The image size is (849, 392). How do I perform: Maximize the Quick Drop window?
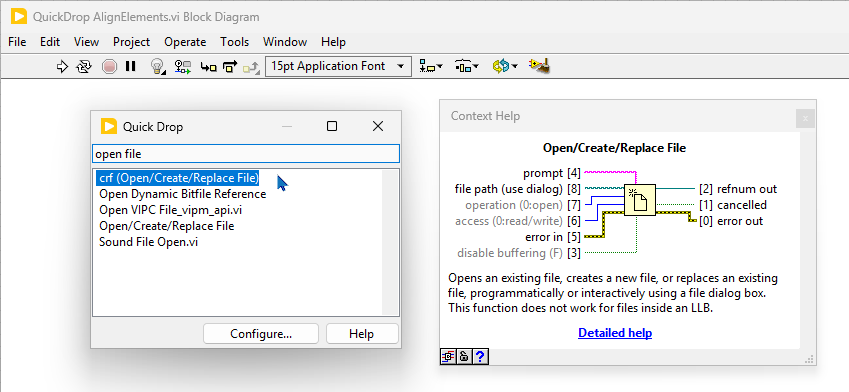point(332,126)
